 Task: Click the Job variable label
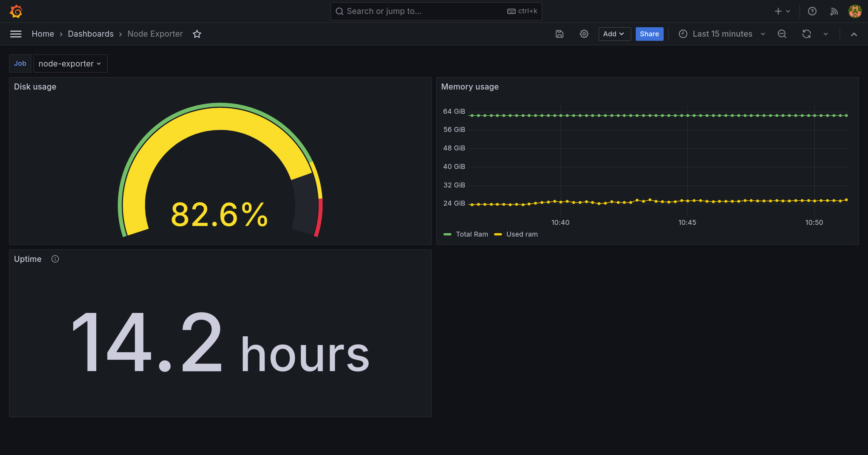(x=20, y=63)
